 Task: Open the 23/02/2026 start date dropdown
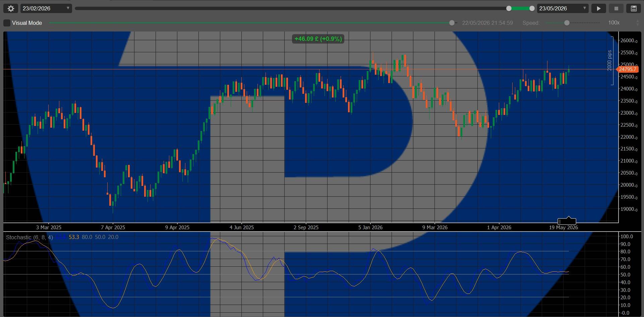[46, 8]
